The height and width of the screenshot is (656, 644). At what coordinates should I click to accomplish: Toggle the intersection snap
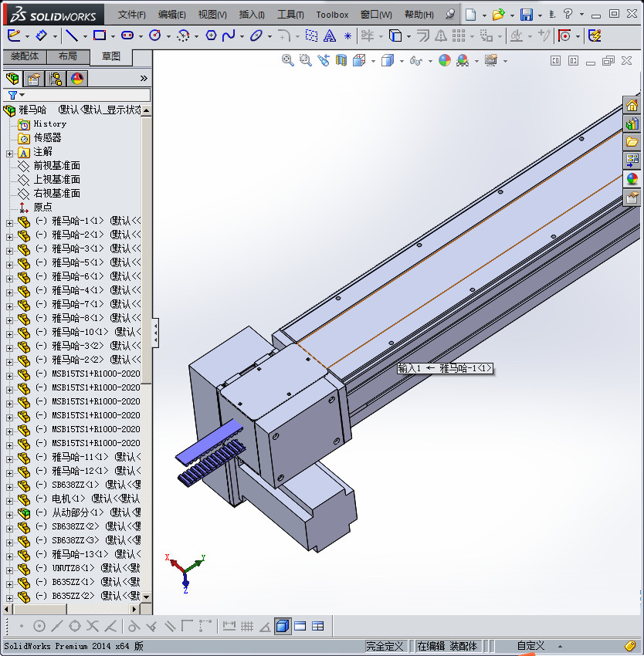click(x=93, y=626)
